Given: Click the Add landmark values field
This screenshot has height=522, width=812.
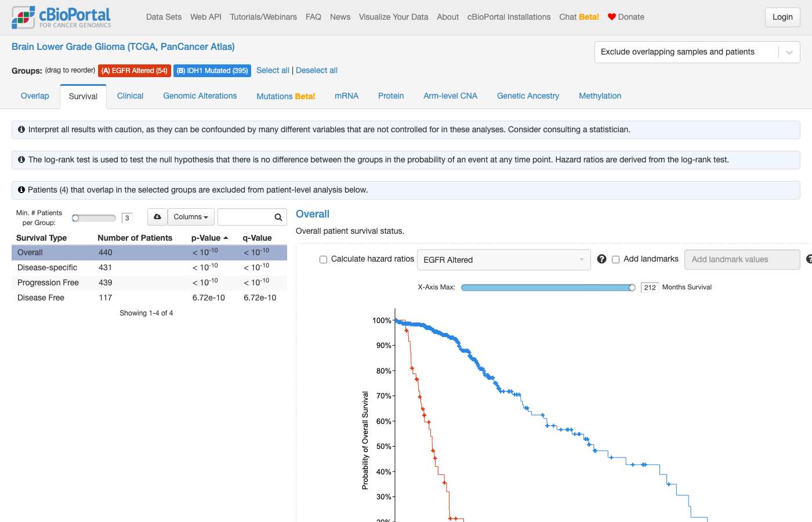Looking at the screenshot, I should pos(742,260).
